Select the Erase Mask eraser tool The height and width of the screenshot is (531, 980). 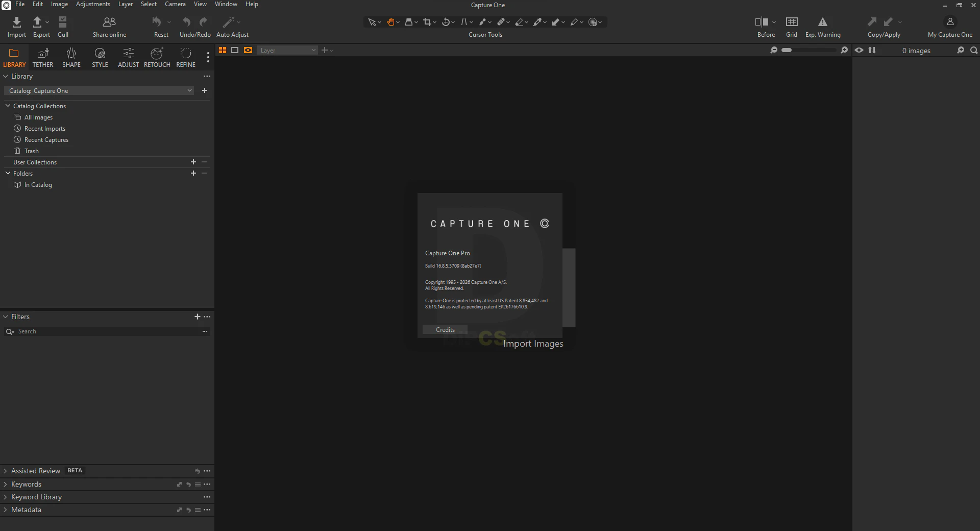point(520,22)
